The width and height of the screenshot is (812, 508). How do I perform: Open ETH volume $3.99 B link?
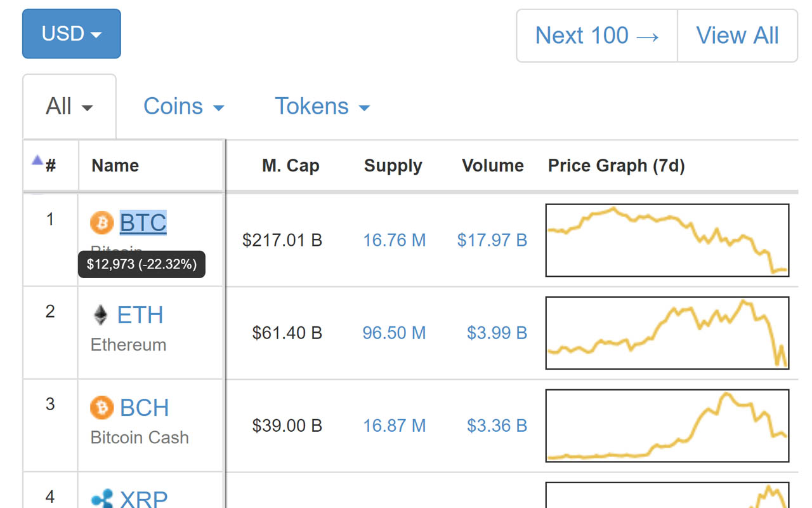497,333
